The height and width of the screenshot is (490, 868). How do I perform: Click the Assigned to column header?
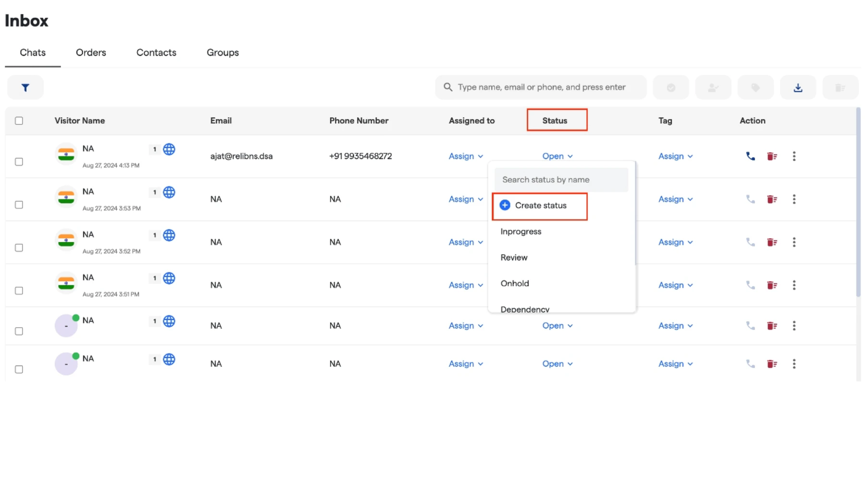(471, 121)
